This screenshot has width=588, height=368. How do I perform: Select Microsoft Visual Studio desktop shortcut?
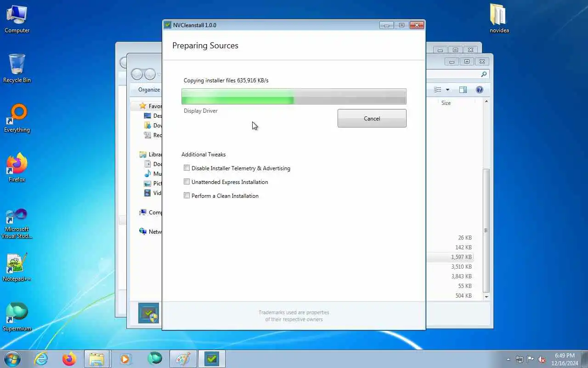(17, 223)
